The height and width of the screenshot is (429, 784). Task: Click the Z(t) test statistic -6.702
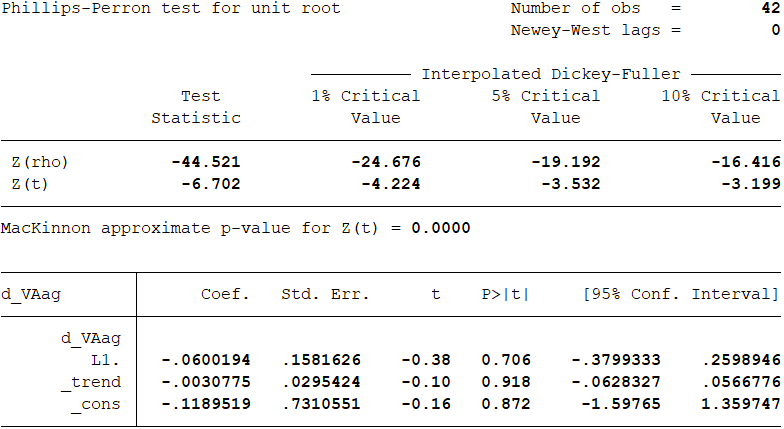click(211, 183)
